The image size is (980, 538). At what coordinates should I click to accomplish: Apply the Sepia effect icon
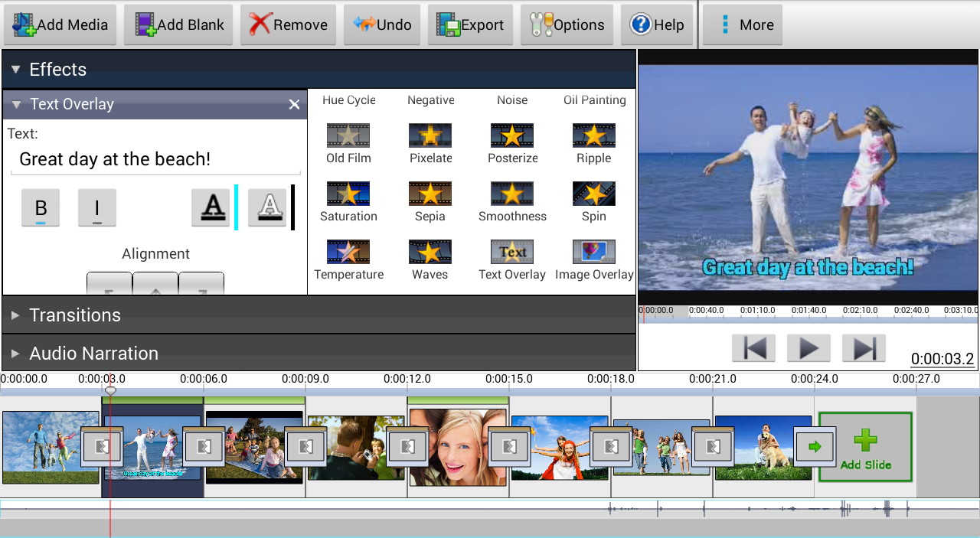coord(430,194)
